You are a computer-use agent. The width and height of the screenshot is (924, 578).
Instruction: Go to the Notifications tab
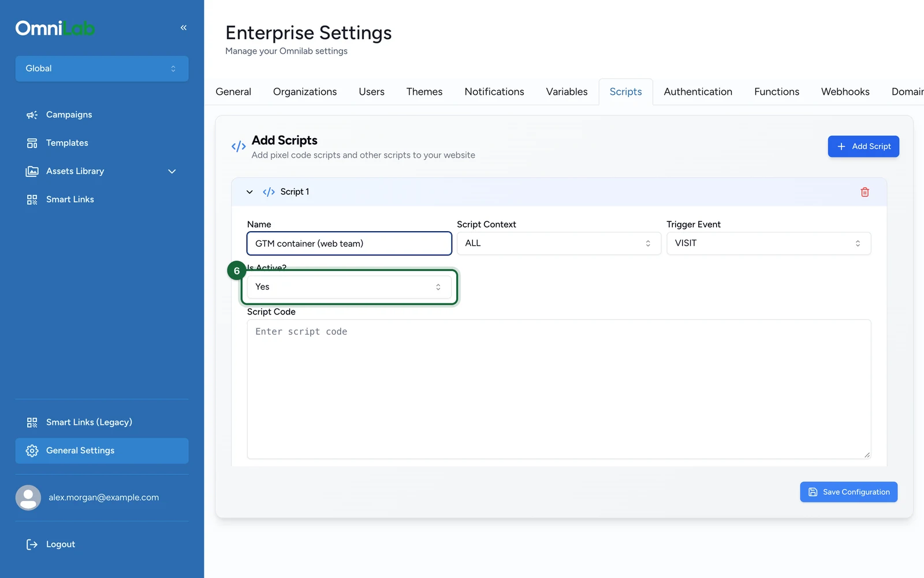pyautogui.click(x=494, y=92)
